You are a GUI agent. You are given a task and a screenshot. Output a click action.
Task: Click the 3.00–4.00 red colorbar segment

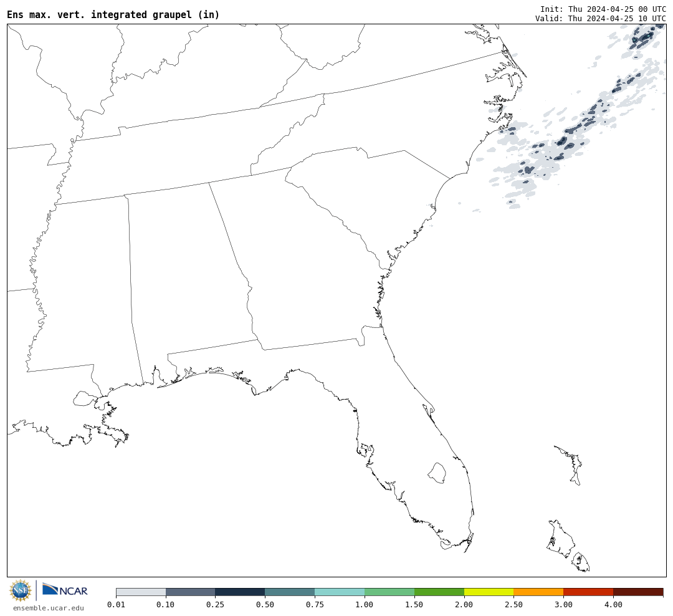point(588,592)
